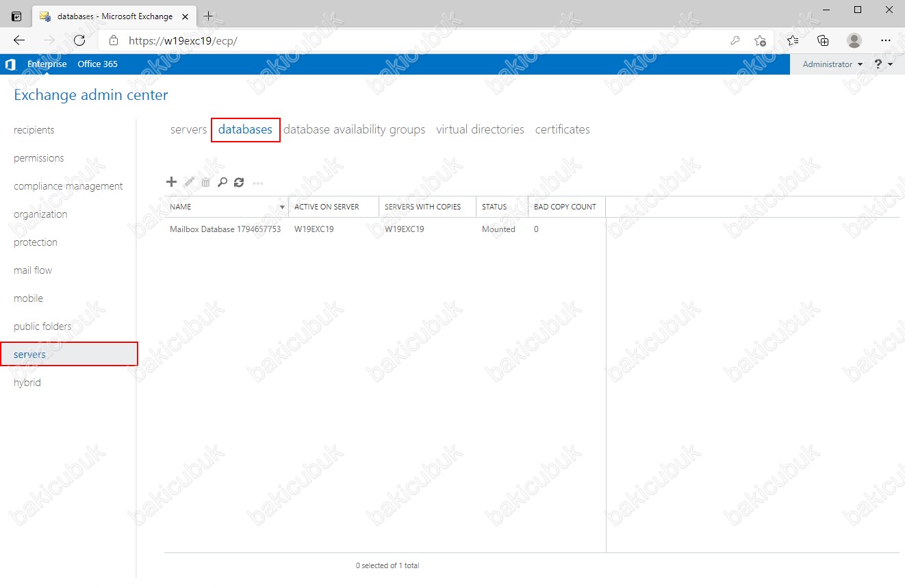The image size is (905, 588).
Task: Open the more options ellipsis menu
Action: point(258,183)
